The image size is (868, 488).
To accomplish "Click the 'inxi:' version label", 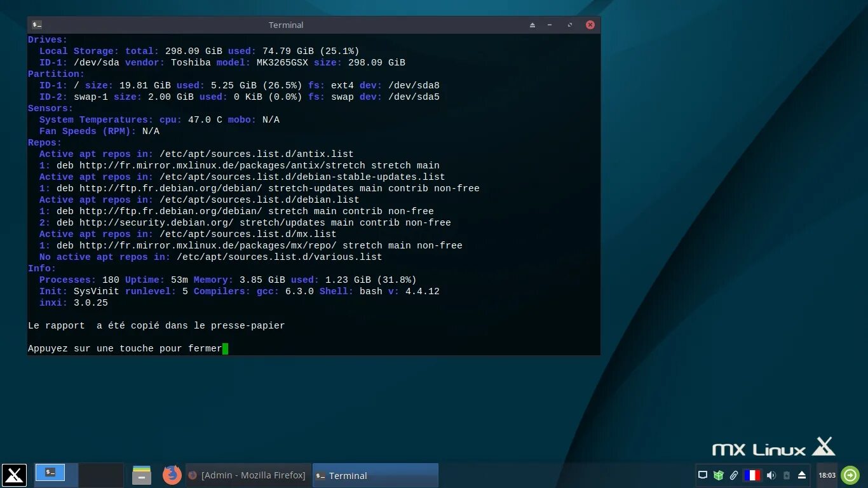I will coord(53,302).
